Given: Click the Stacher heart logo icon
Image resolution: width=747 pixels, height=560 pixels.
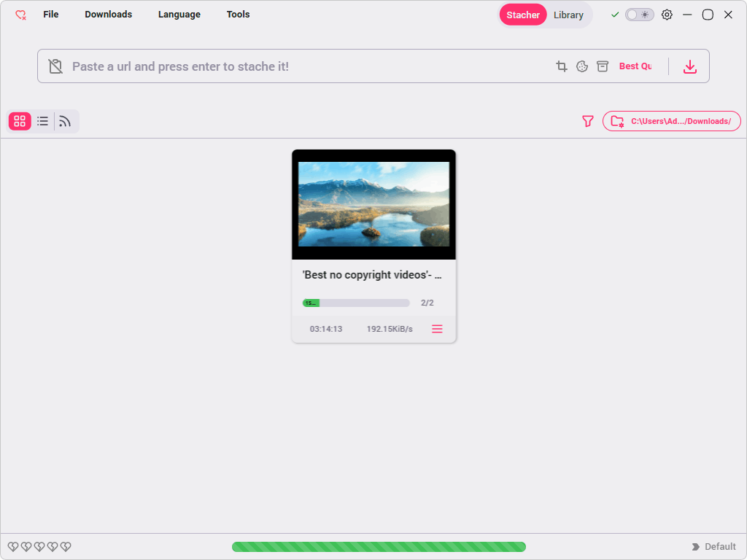Looking at the screenshot, I should (x=20, y=15).
